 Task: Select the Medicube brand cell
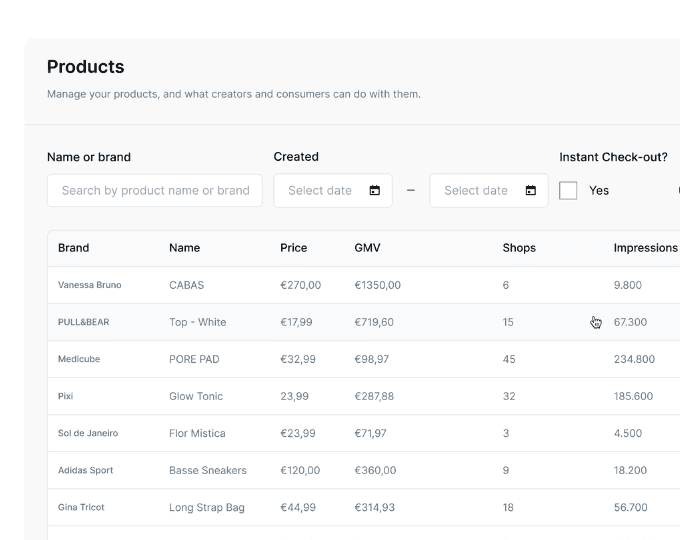79,359
